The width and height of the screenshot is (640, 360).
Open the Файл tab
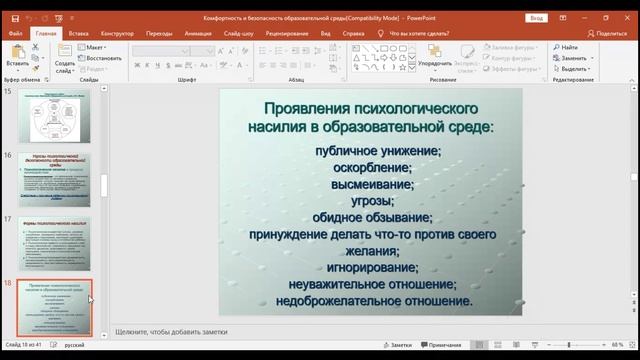point(16,33)
